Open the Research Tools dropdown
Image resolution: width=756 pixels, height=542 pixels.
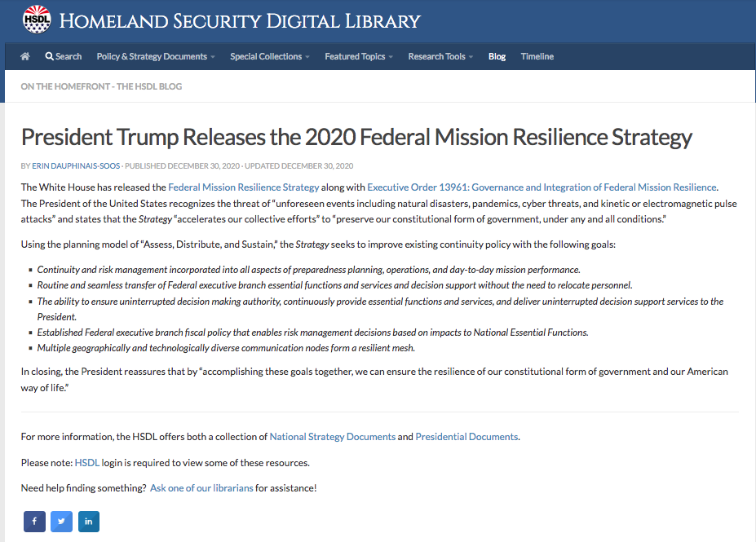[440, 56]
